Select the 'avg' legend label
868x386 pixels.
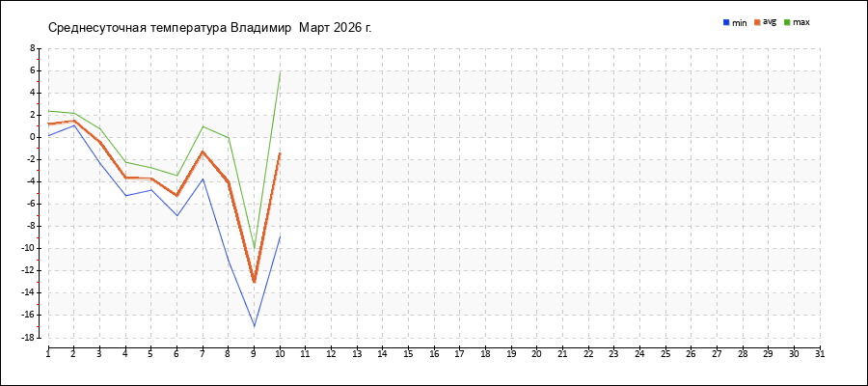pyautogui.click(x=770, y=21)
